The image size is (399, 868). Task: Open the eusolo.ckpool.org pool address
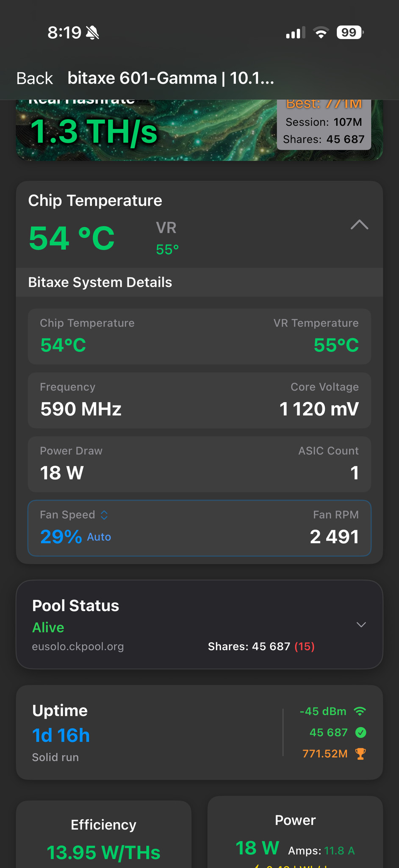[78, 647]
